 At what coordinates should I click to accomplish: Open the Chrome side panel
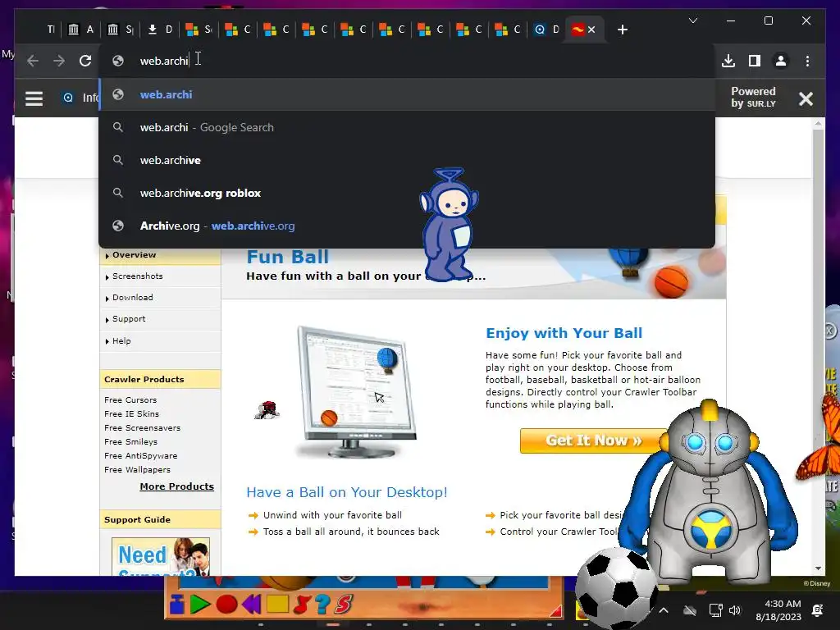[755, 61]
